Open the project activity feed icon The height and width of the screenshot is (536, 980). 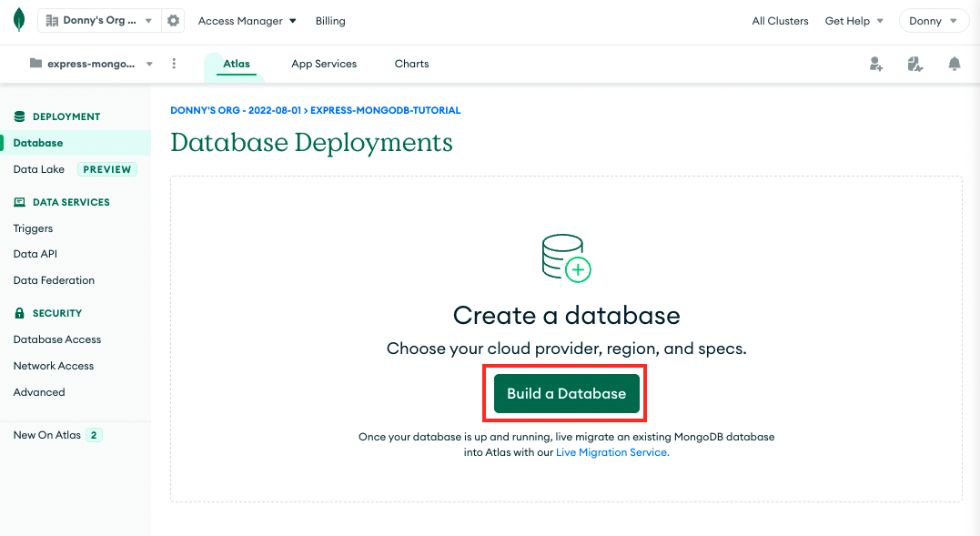click(915, 64)
